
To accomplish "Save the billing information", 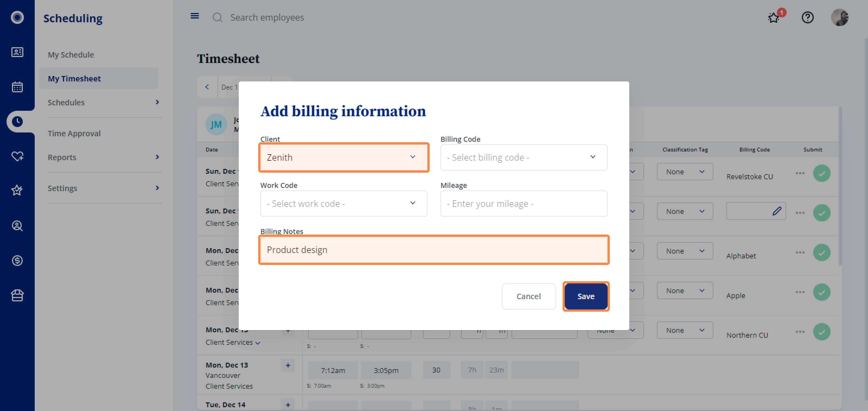I will click(586, 296).
